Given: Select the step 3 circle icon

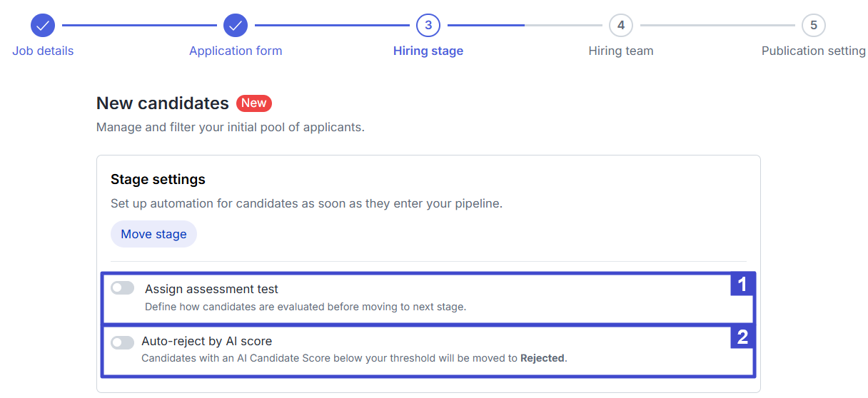Looking at the screenshot, I should pyautogui.click(x=428, y=26).
